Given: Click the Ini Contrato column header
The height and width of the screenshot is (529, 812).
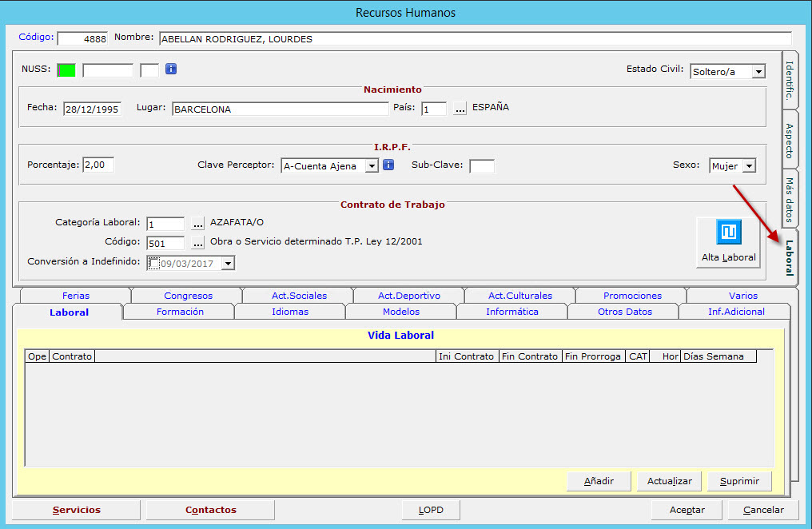Looking at the screenshot, I should click(467, 356).
